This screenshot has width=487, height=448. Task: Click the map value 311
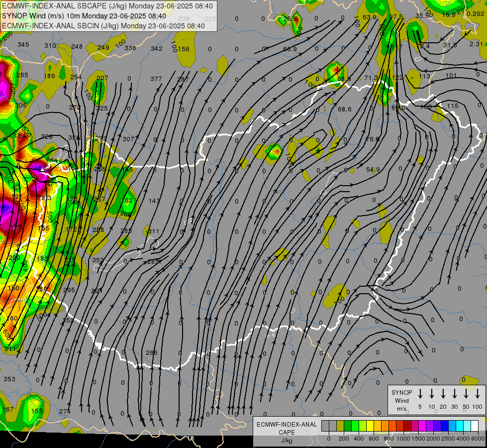(x=153, y=231)
